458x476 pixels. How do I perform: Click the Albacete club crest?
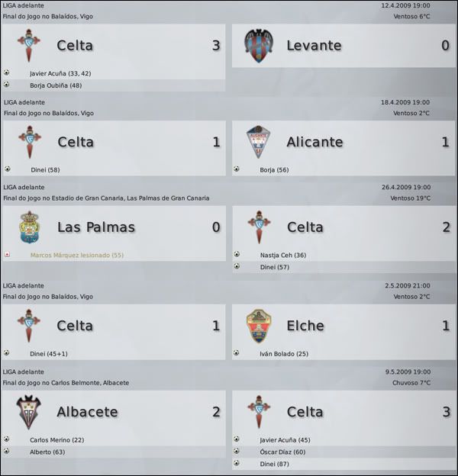(28, 412)
